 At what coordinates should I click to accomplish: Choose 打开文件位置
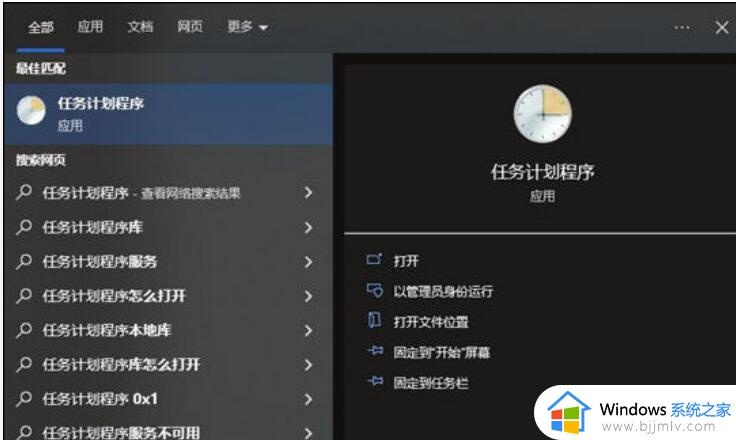(431, 322)
